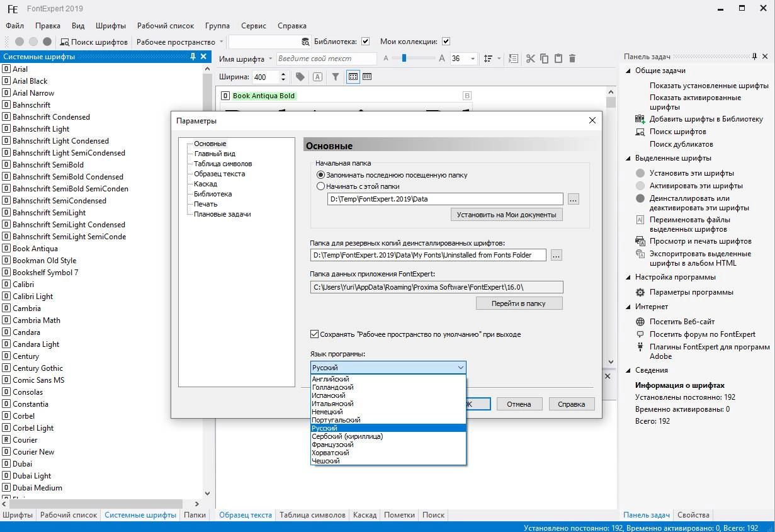
Task: Collapse the 'Сведения' section
Action: coord(628,370)
